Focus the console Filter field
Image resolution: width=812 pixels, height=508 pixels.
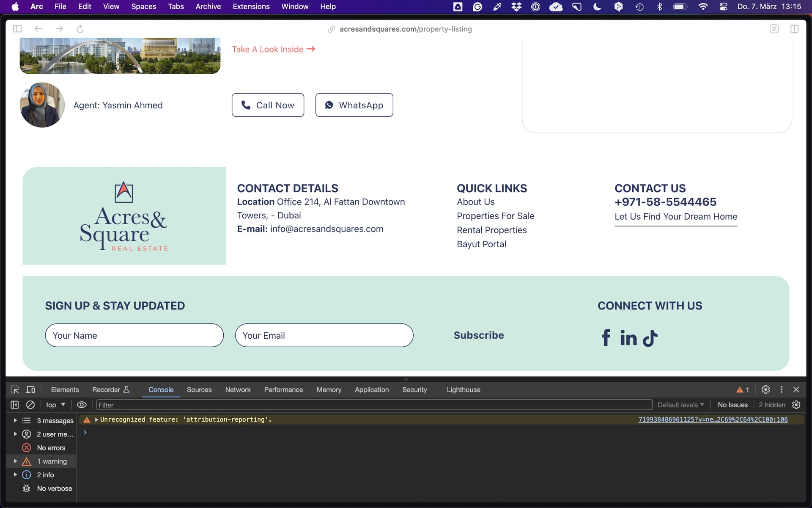tap(374, 405)
